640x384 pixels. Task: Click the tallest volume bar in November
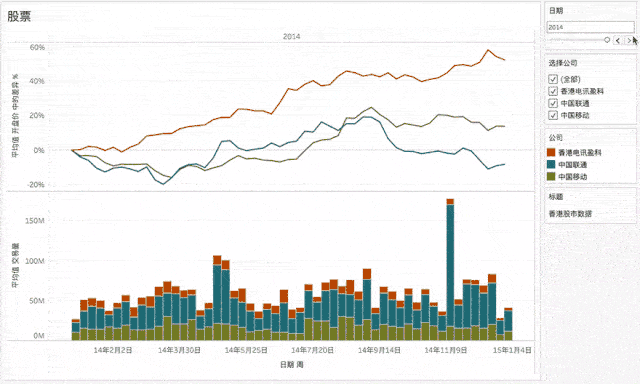[450, 269]
